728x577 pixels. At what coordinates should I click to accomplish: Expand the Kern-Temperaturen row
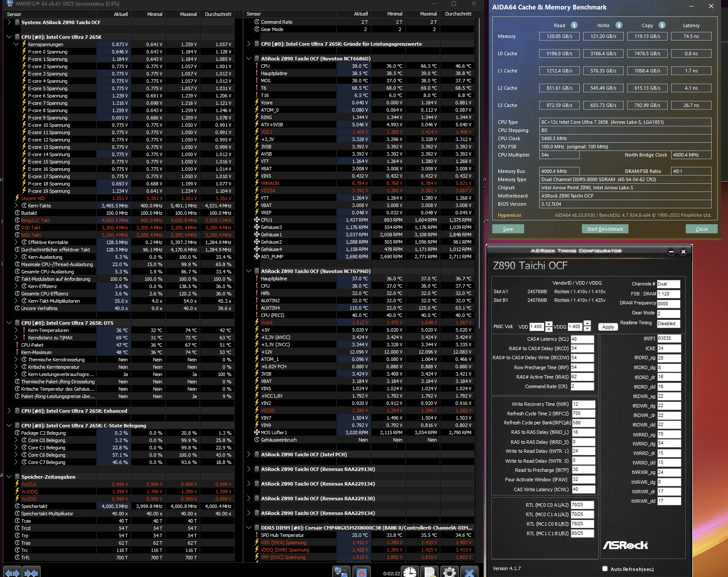tap(16, 330)
